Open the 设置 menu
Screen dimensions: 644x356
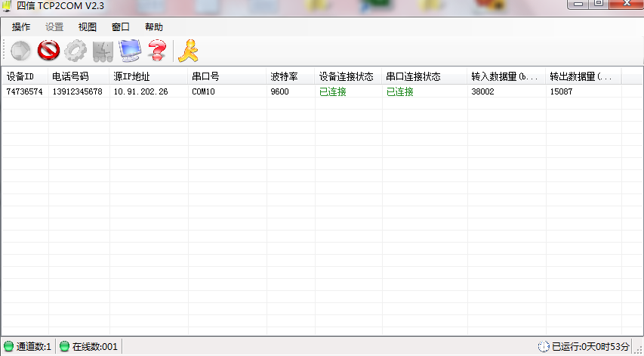54,27
